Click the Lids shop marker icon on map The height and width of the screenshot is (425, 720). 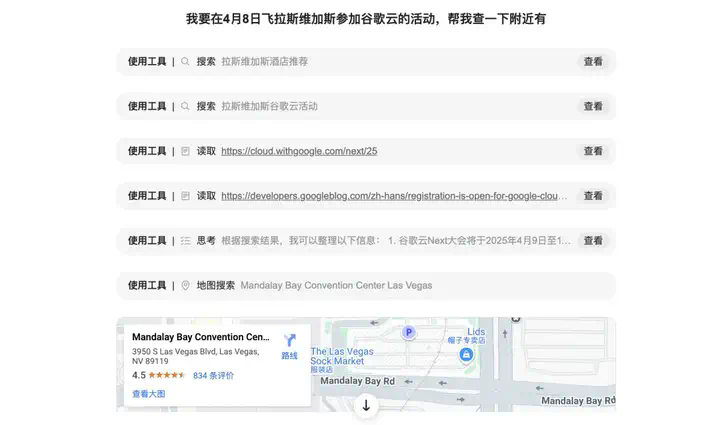[466, 354]
